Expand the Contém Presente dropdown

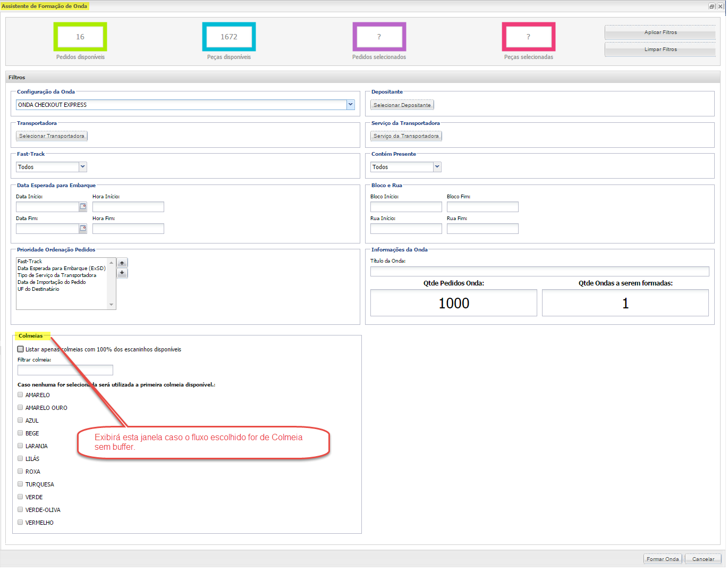coord(437,167)
